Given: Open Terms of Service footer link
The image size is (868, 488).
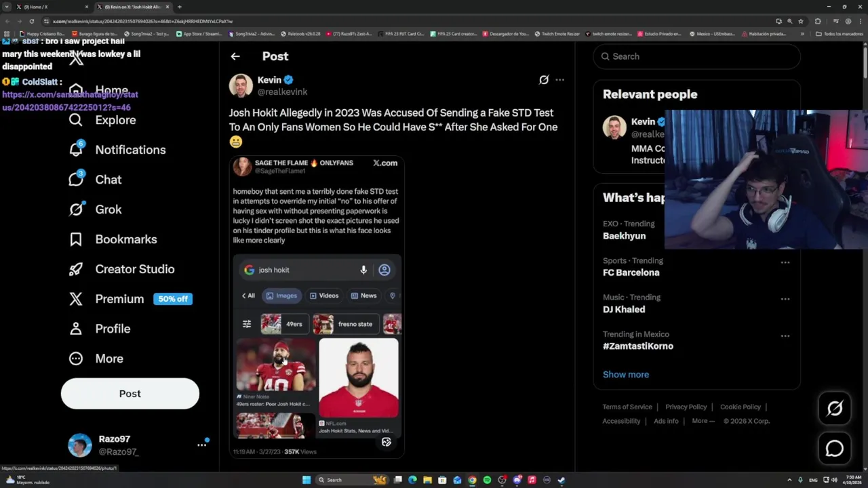Looking at the screenshot, I should click(627, 407).
